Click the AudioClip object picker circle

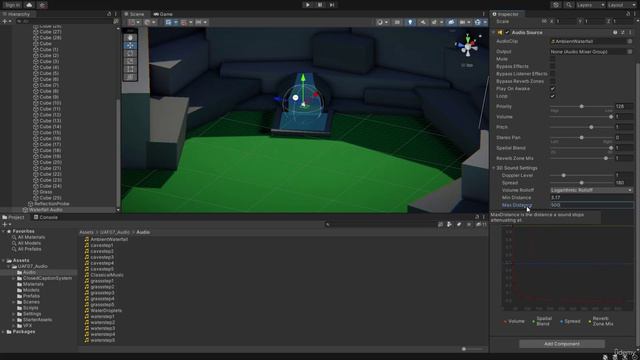[630, 41]
